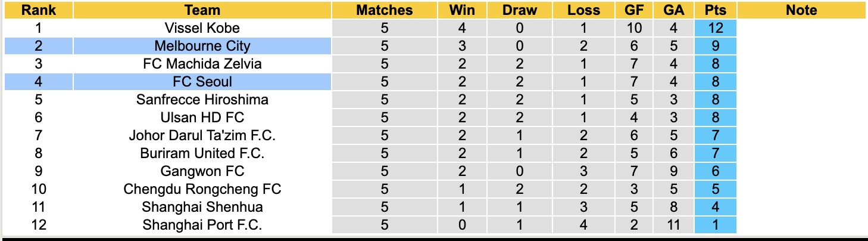Click on Sanfrecce Hiroshima

[x=202, y=100]
